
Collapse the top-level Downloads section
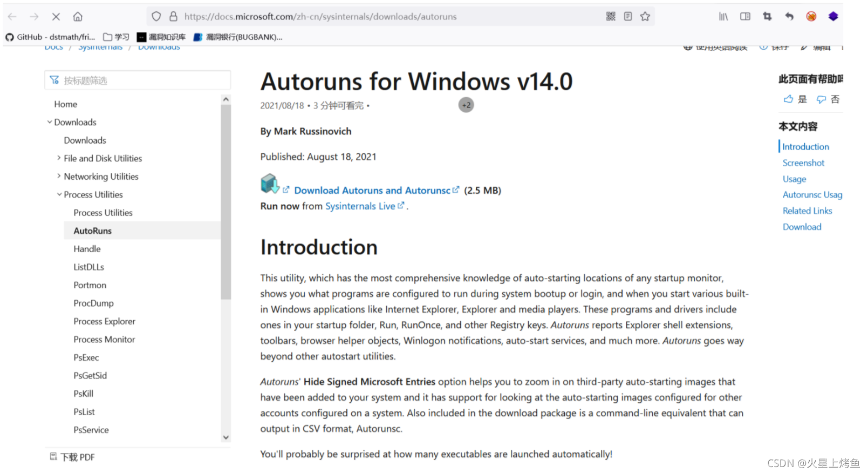[x=50, y=123]
